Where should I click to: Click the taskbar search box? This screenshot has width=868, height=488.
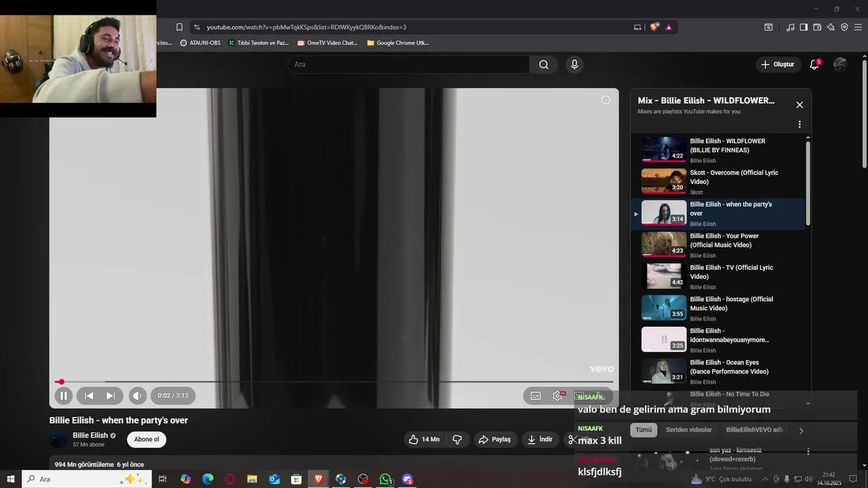click(87, 479)
